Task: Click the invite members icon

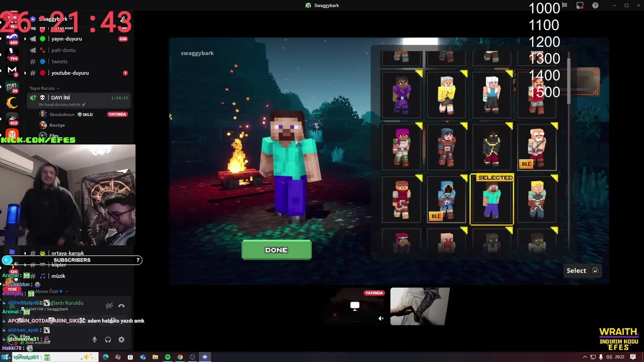Action: point(123,19)
